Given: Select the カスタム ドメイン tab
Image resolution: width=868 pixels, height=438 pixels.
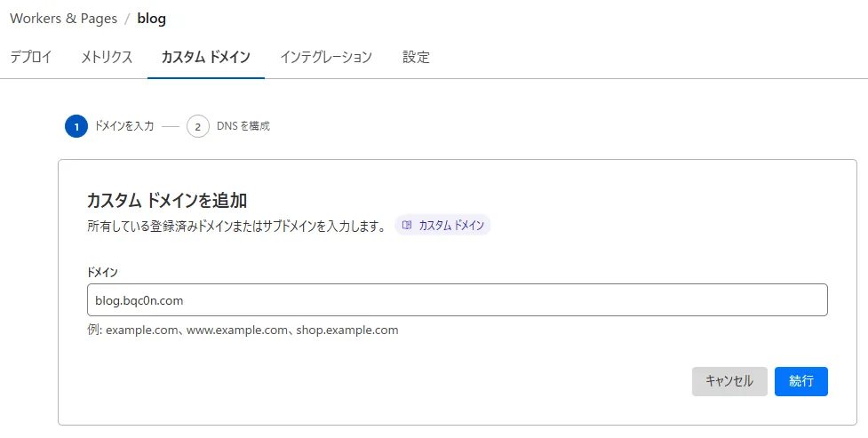Looking at the screenshot, I should point(206,57).
